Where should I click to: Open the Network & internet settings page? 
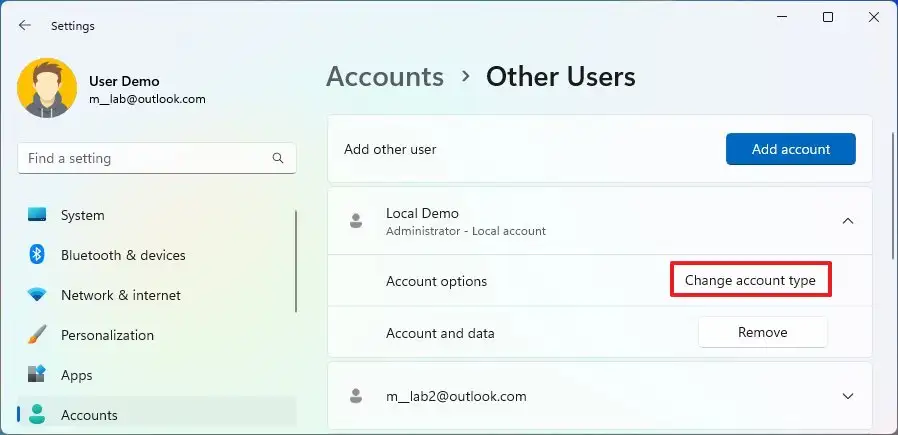click(120, 295)
